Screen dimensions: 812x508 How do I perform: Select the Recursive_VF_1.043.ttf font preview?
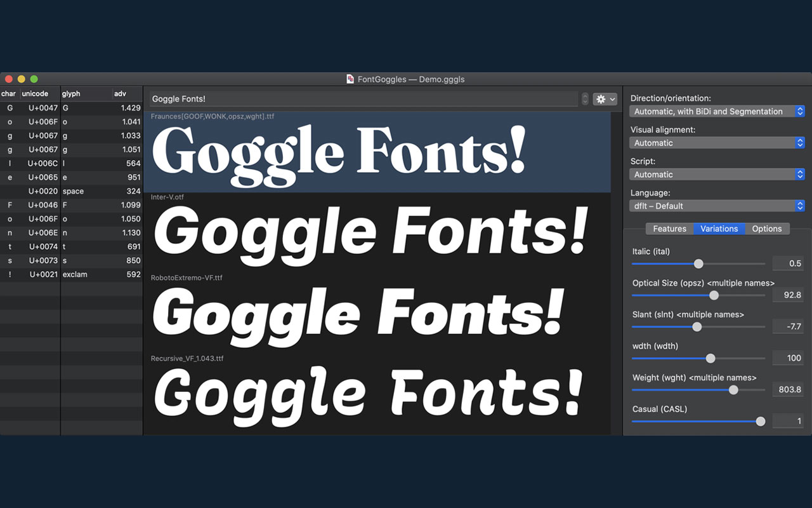377,394
